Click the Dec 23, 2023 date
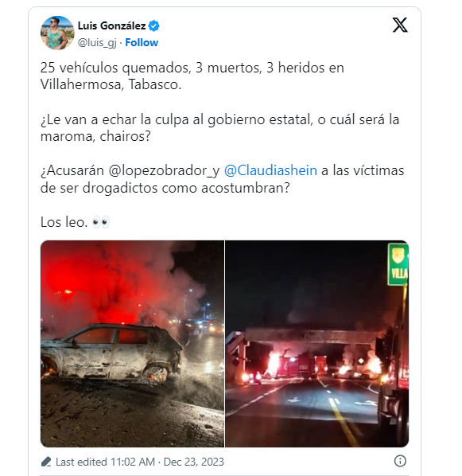The image size is (462, 476). 194,462
